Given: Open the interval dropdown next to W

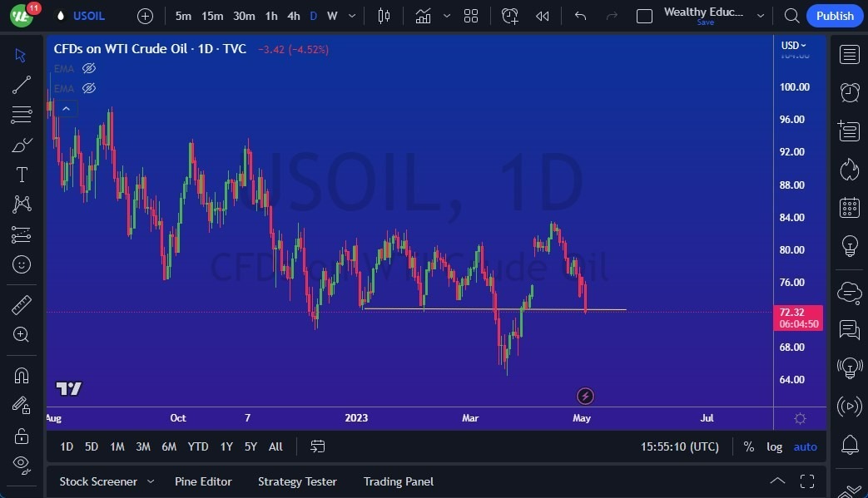Looking at the screenshot, I should pyautogui.click(x=350, y=16).
